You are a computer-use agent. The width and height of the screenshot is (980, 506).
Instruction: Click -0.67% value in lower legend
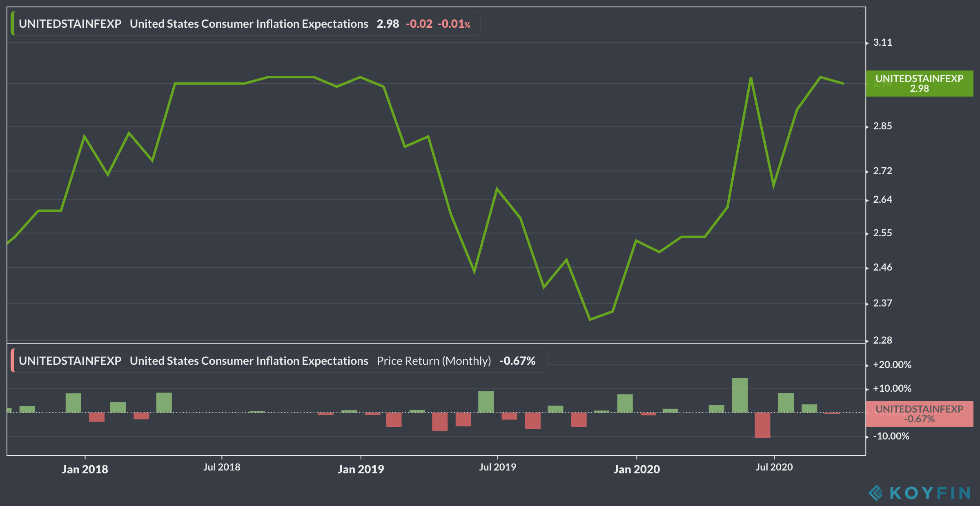pos(517,361)
